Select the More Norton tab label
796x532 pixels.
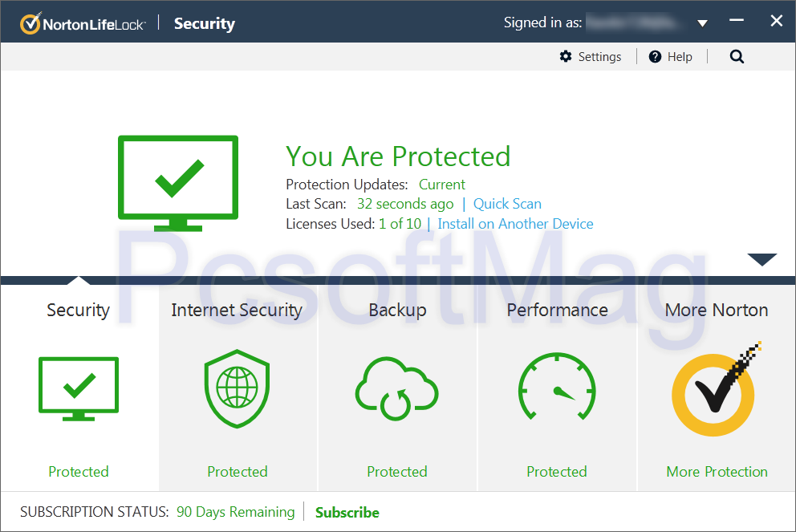717,311
